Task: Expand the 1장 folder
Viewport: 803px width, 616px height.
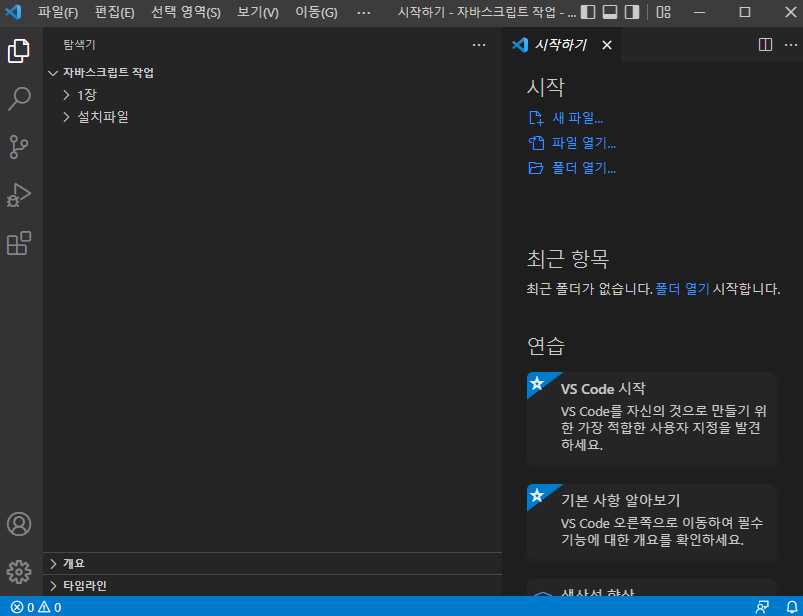Action: tap(66, 95)
